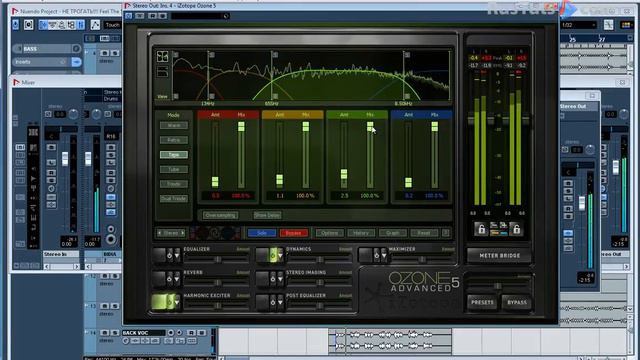Enable the Stereo Imaging module block
Screen dimensions: 640x360
pos(262,279)
